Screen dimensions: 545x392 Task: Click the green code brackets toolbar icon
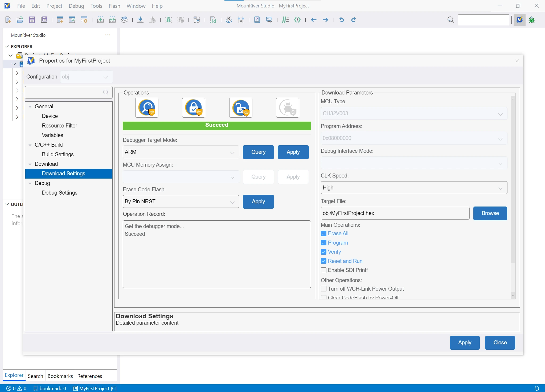(x=297, y=20)
